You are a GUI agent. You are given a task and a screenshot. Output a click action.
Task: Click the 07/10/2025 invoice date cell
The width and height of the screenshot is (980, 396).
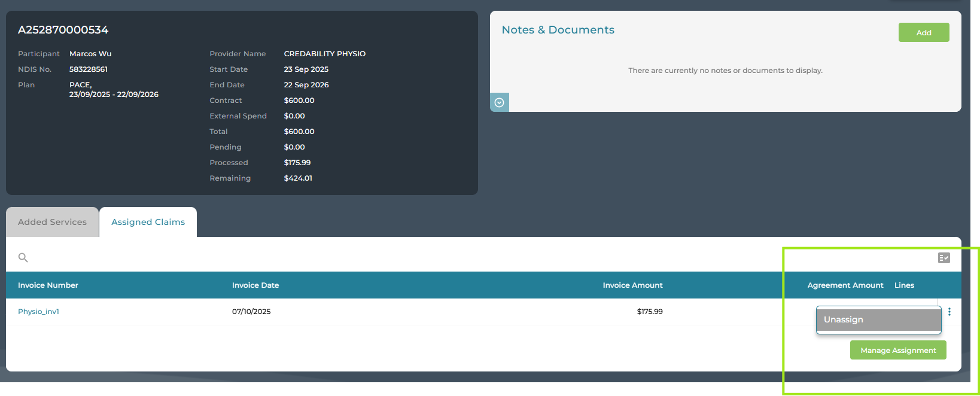click(x=251, y=312)
